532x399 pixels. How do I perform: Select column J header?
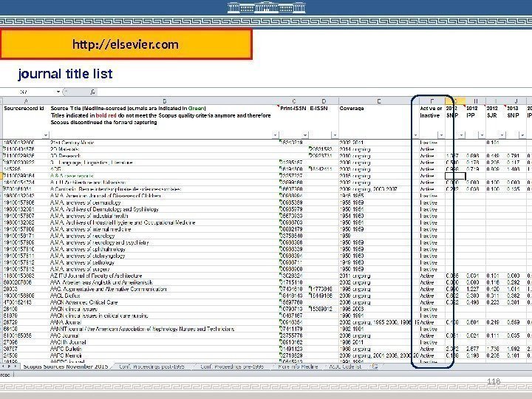(516, 100)
